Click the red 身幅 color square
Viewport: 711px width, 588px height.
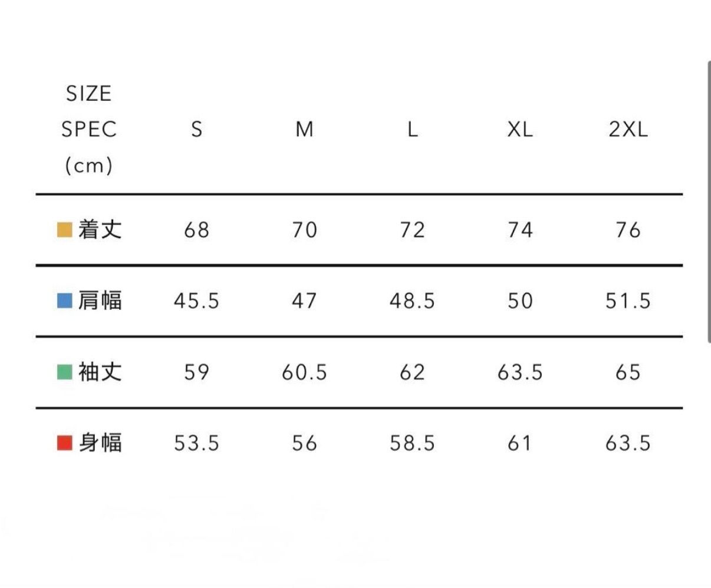coord(64,442)
